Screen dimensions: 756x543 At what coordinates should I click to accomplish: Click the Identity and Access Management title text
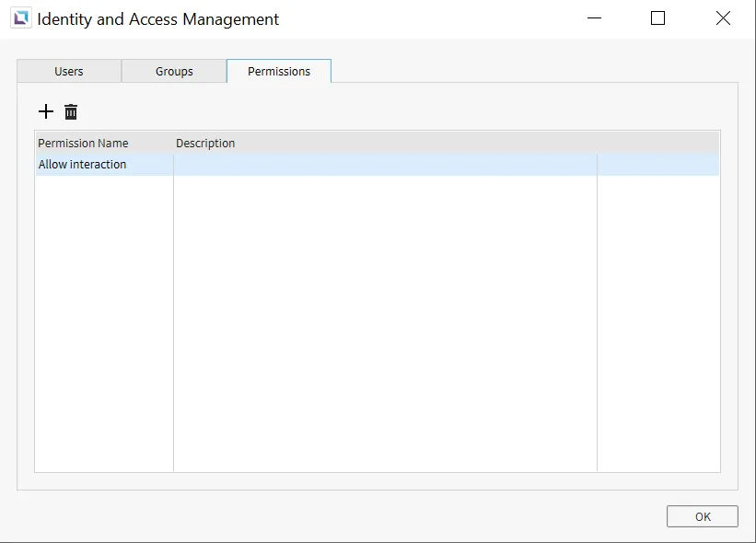[x=157, y=18]
